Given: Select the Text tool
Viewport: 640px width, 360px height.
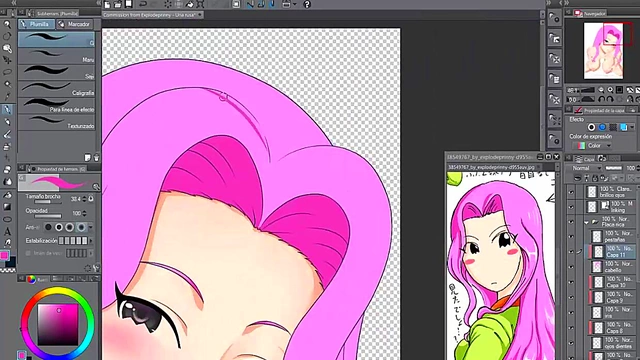Looking at the screenshot, I should pos(7,231).
